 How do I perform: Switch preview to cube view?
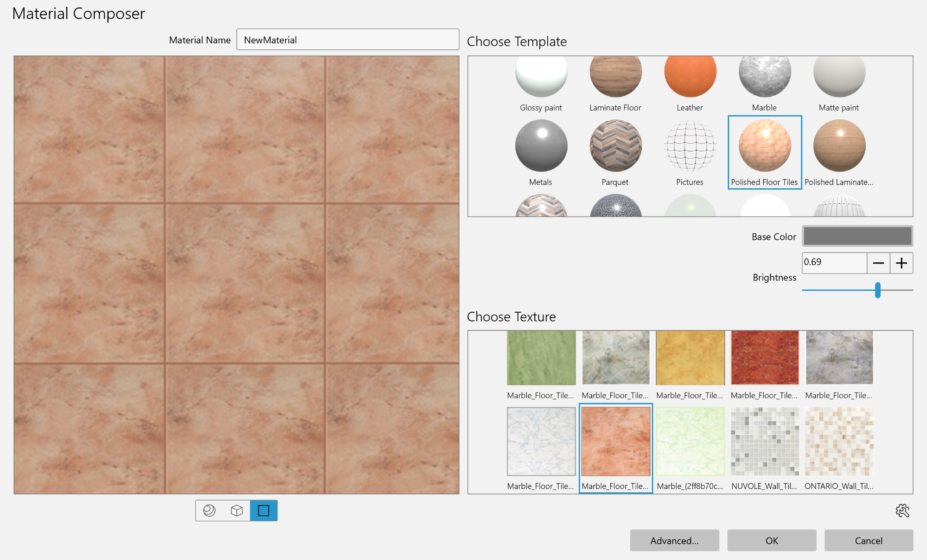tap(236, 510)
